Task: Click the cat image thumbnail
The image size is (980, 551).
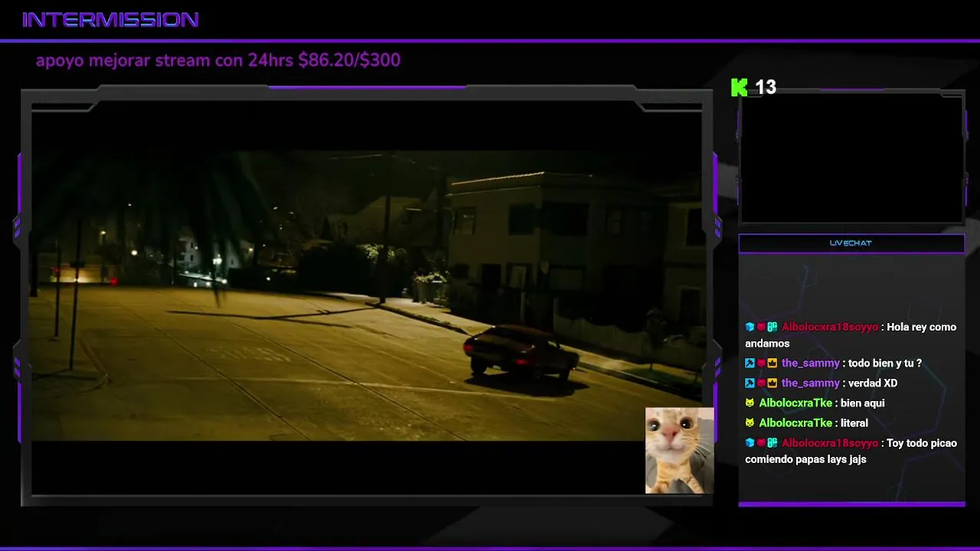Action: (680, 451)
